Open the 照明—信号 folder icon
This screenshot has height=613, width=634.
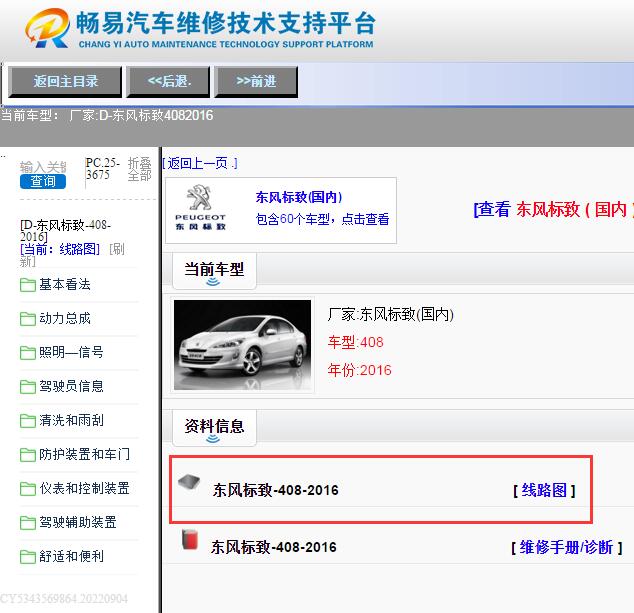pos(27,353)
